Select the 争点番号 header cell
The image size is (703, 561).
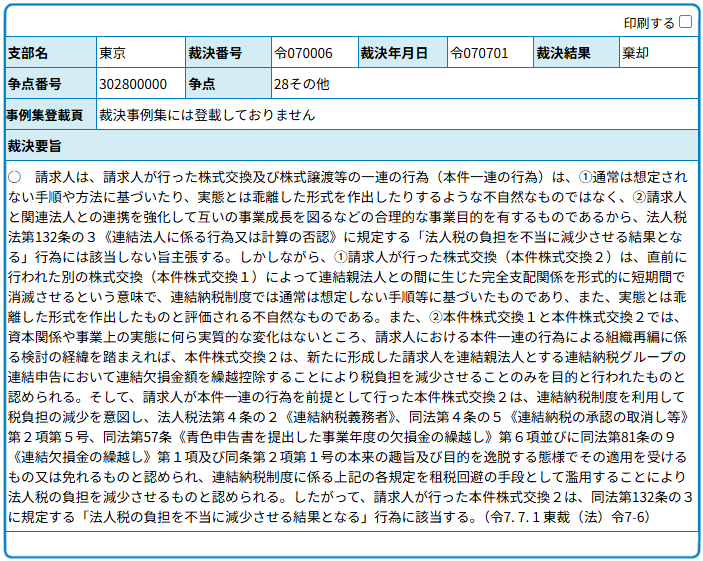[34, 84]
